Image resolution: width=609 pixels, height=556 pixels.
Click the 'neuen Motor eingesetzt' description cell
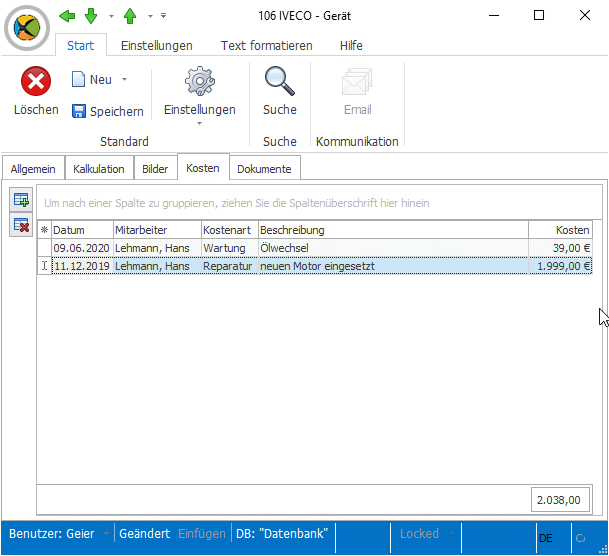pos(393,266)
